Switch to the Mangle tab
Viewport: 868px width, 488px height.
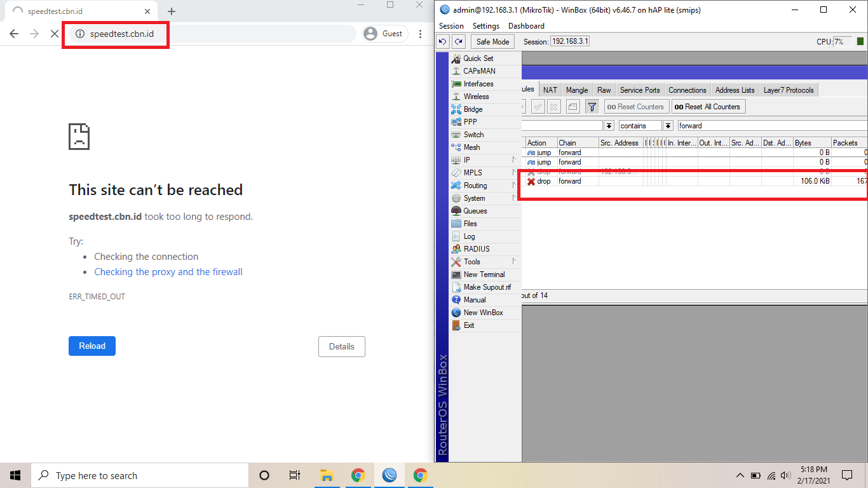577,90
